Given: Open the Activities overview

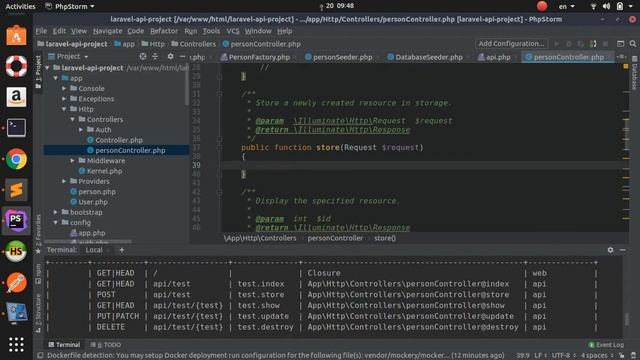Looking at the screenshot, I should point(20,6).
